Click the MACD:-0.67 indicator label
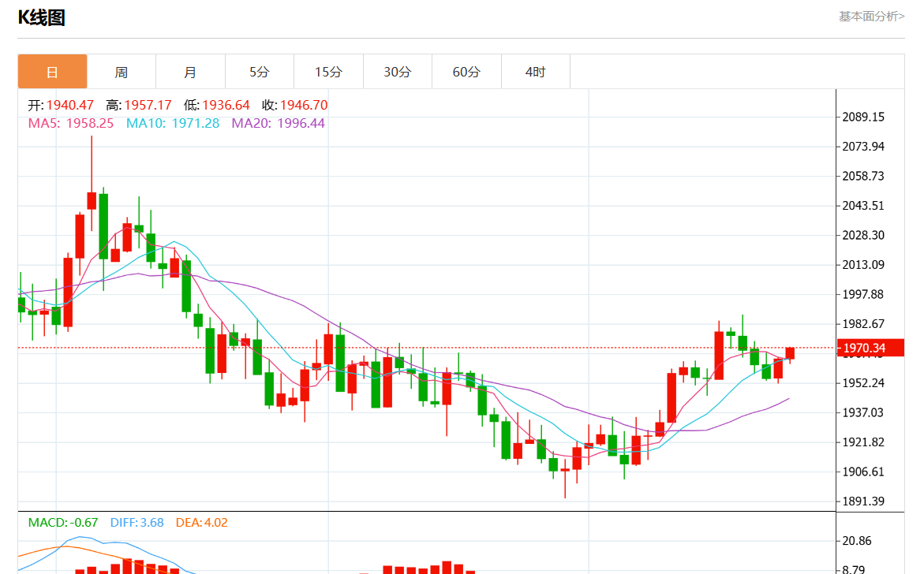The width and height of the screenshot is (924, 574). pos(63,523)
